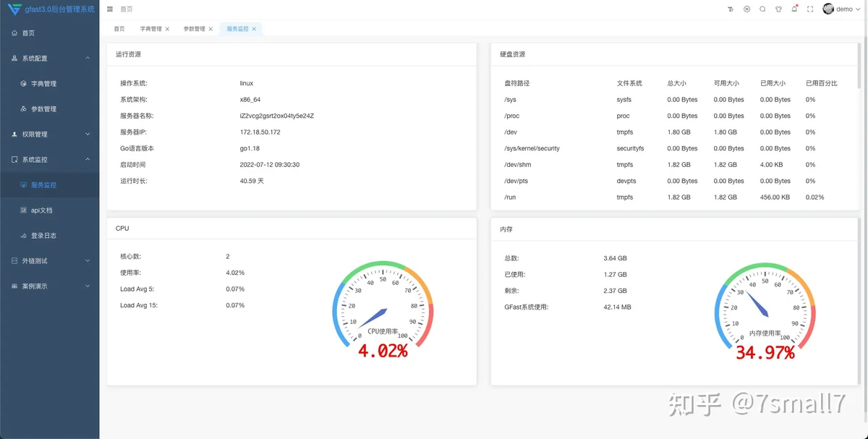The height and width of the screenshot is (439, 868).
Task: Close the 服务监控 tab
Action: click(x=254, y=29)
